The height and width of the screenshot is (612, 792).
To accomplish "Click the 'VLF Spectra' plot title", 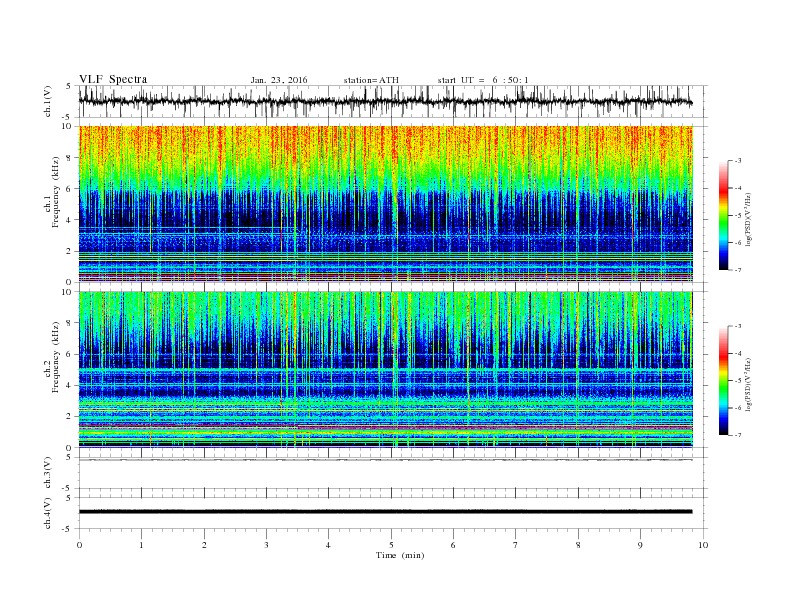I will pyautogui.click(x=113, y=79).
